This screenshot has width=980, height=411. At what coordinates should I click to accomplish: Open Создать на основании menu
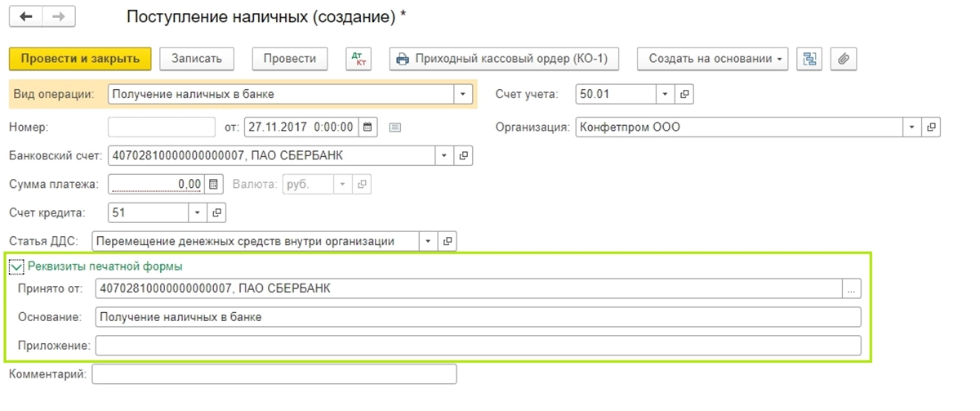point(713,59)
